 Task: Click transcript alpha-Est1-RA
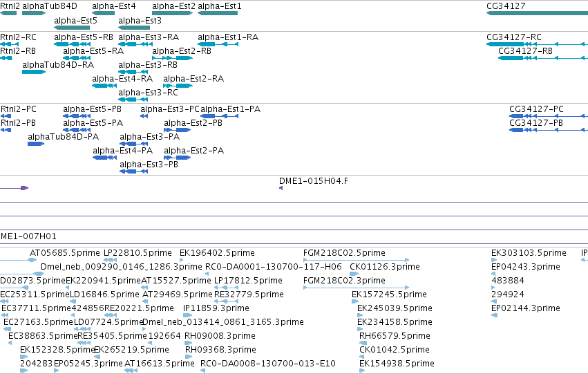[228, 37]
